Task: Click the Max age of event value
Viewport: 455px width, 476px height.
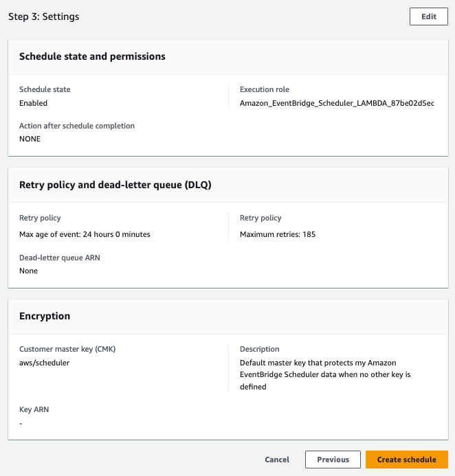Action: [x=85, y=234]
